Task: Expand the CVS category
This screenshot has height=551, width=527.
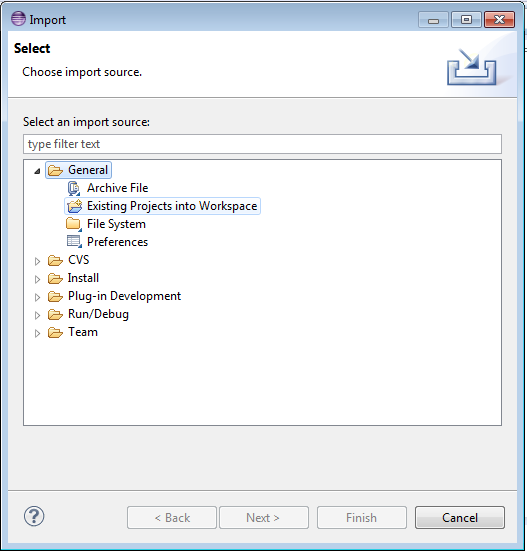Action: (37, 261)
